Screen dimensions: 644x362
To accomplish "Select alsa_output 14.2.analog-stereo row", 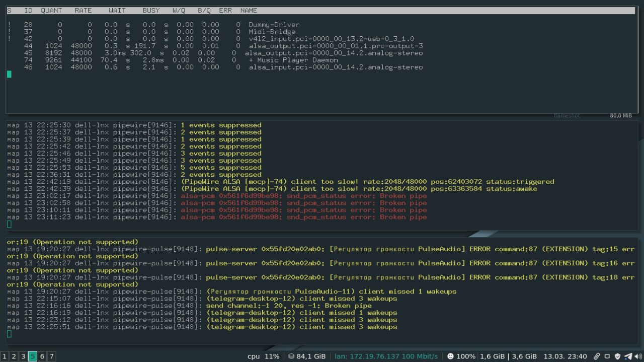I will pyautogui.click(x=223, y=53).
